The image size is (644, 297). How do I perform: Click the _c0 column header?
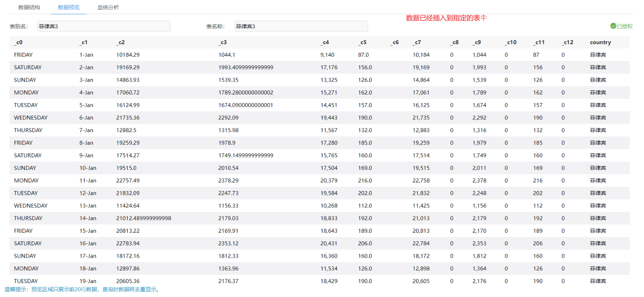click(x=18, y=42)
